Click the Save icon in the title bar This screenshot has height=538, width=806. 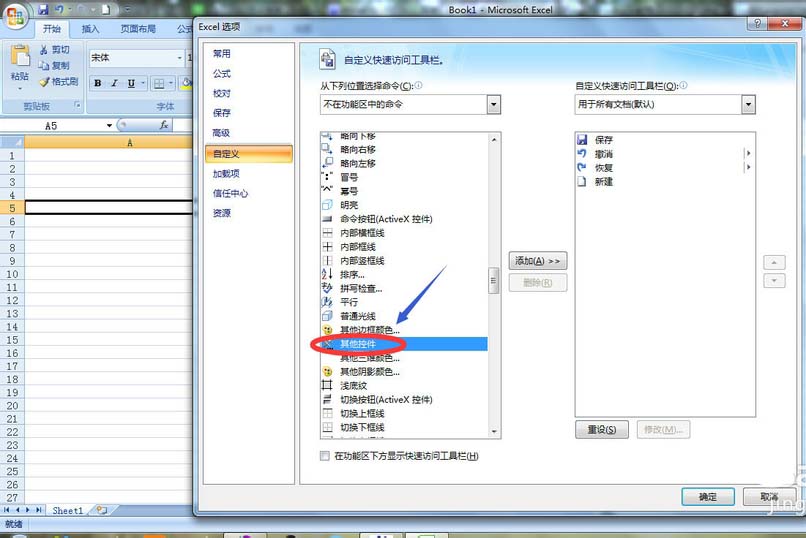(x=43, y=9)
